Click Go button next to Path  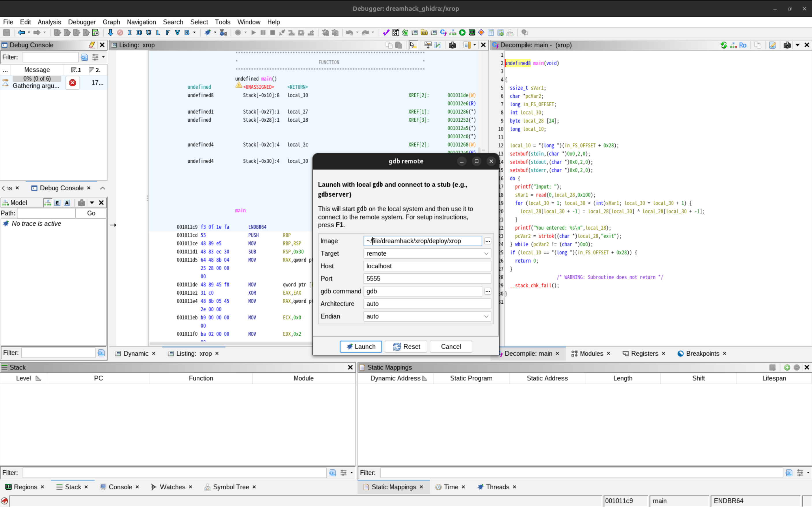tap(91, 213)
